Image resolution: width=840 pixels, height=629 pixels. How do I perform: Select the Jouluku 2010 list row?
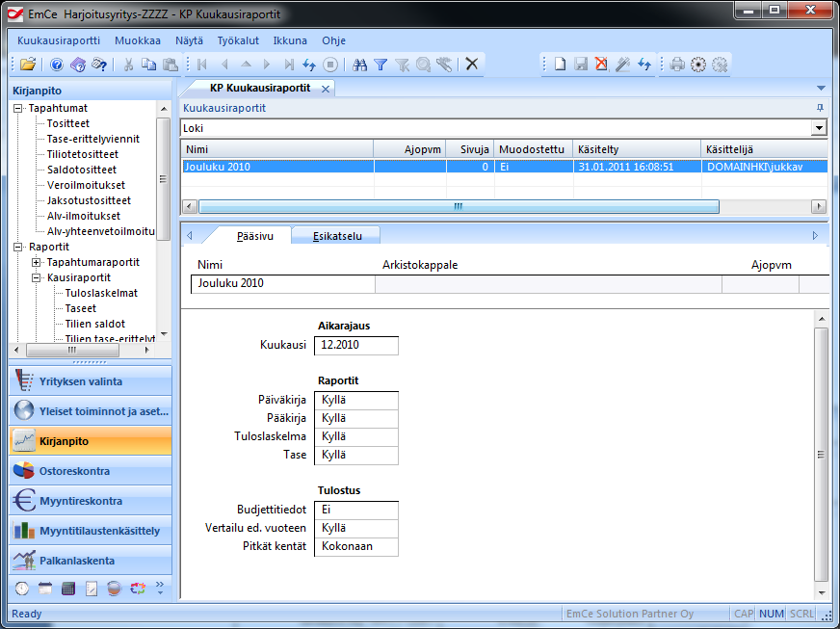pyautogui.click(x=504, y=167)
